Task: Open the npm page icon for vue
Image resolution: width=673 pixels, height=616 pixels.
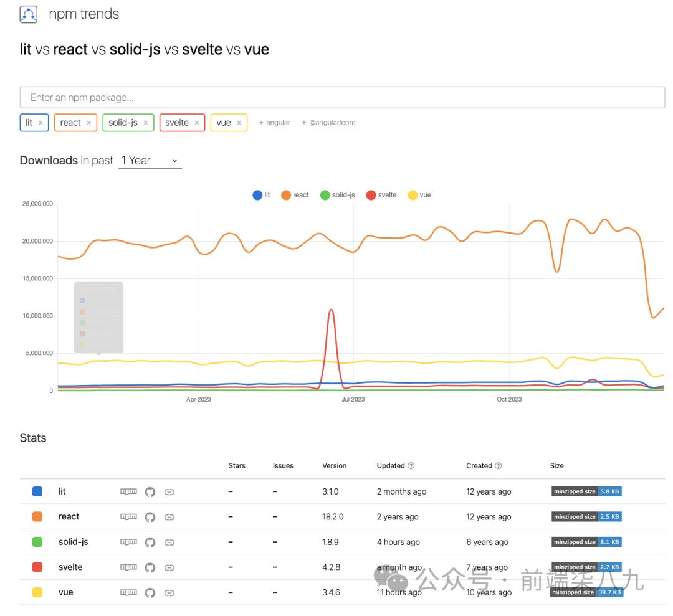Action: coord(128,593)
